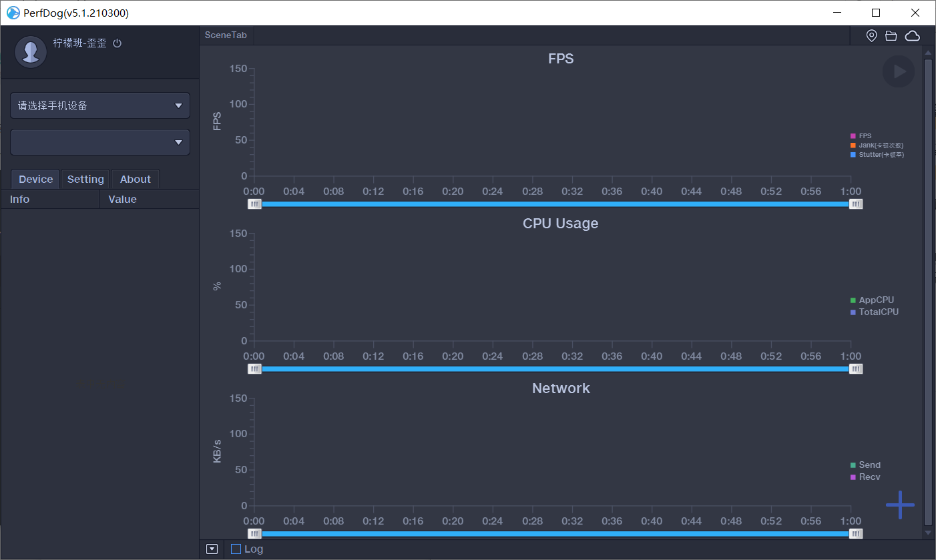Enable the Log checkbox
This screenshot has width=936, height=560.
point(236,549)
